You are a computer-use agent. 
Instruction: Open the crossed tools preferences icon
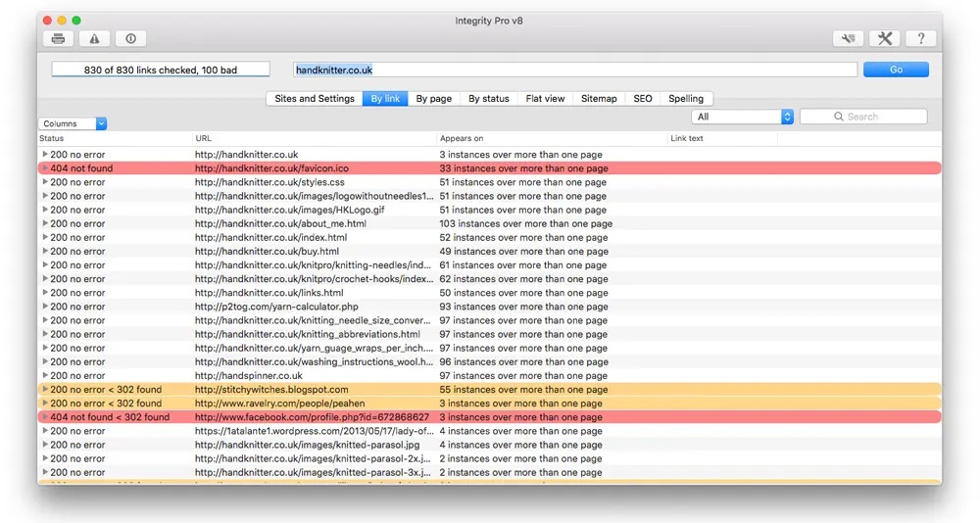click(884, 39)
